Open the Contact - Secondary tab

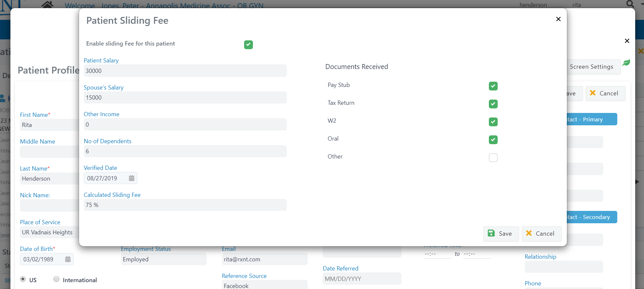(x=591, y=217)
